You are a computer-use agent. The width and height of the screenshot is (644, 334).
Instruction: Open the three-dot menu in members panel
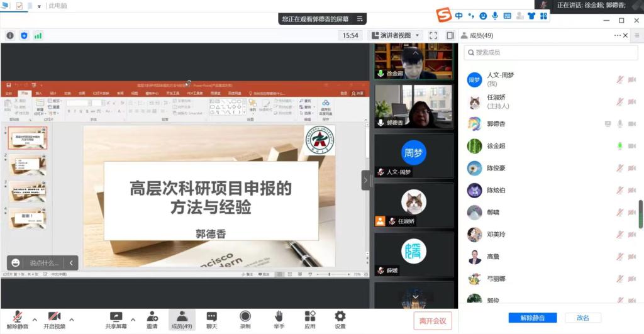[x=618, y=35]
